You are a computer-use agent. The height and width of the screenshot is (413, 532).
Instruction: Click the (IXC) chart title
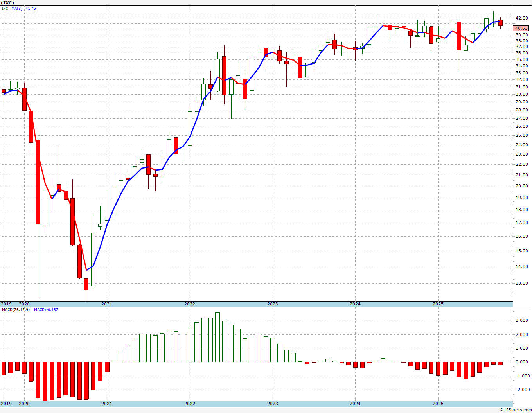coord(7,2)
